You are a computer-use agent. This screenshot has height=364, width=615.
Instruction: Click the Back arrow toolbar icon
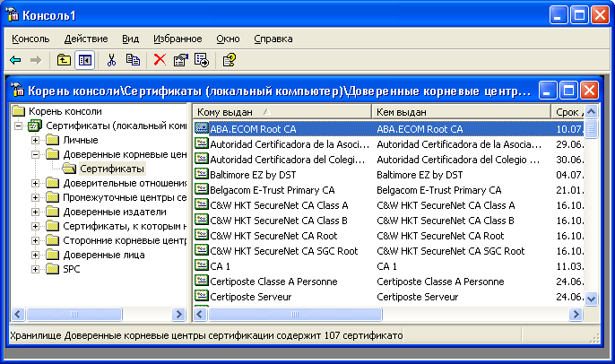15,60
